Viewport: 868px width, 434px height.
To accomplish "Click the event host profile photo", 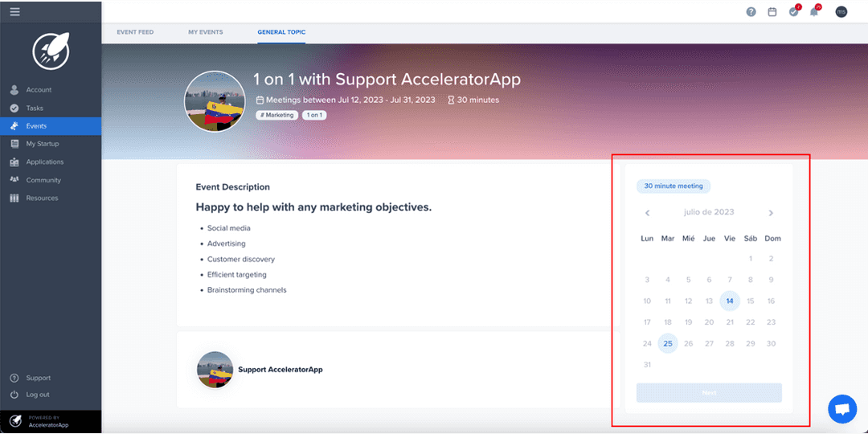I will (215, 101).
